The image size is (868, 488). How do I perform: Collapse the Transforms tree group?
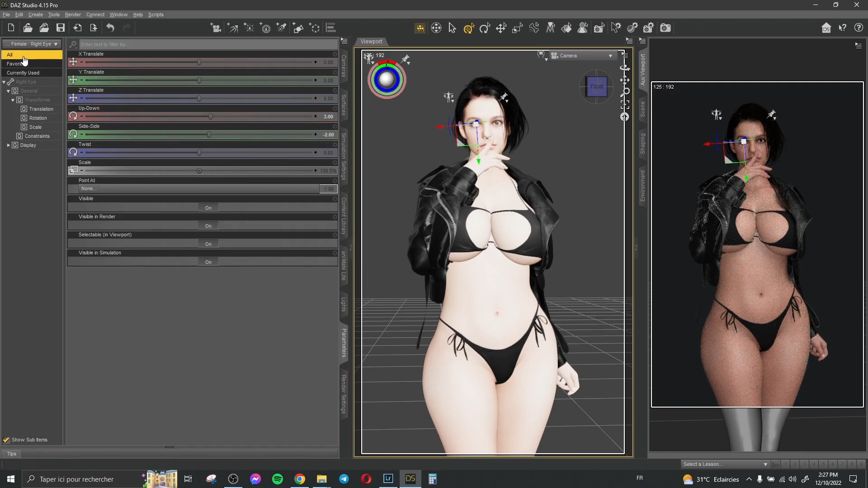tap(13, 100)
